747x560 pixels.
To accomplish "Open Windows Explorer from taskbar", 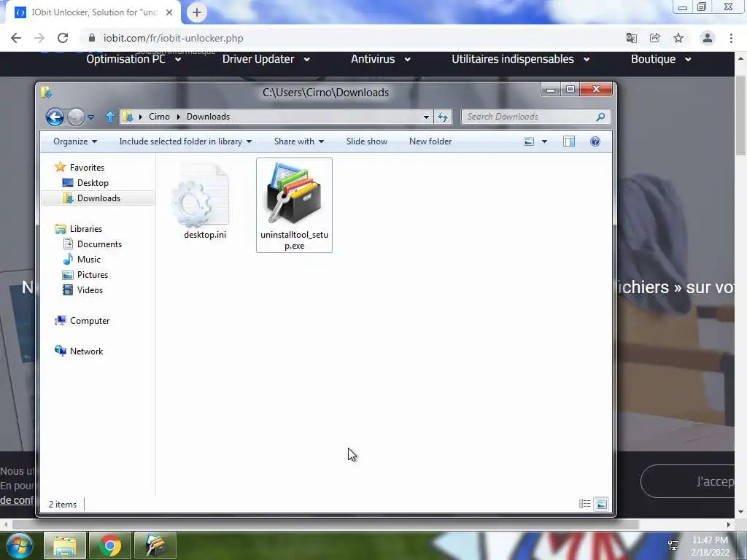I will (65, 545).
